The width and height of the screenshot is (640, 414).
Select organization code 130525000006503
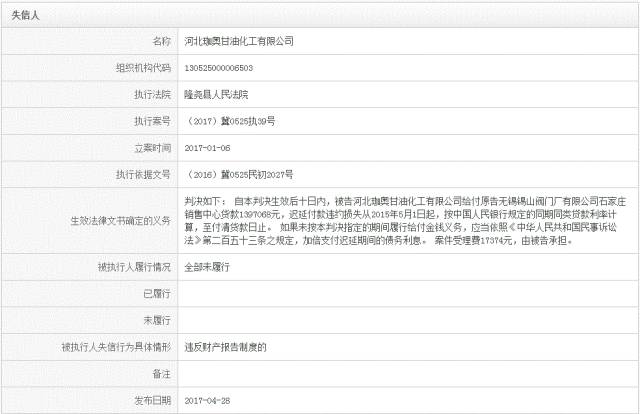pos(219,68)
